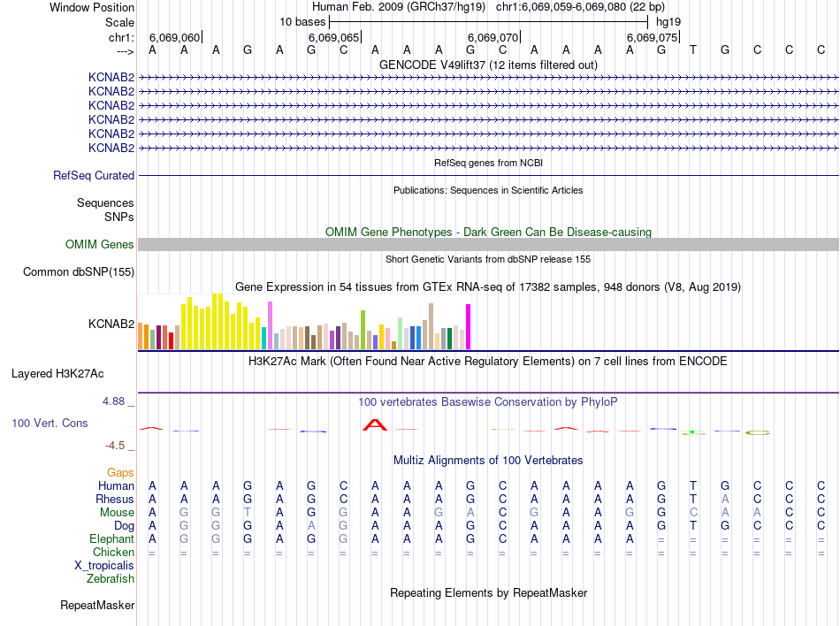Click the 100 Vert. Cons track label
The height and width of the screenshot is (626, 840).
pos(50,424)
